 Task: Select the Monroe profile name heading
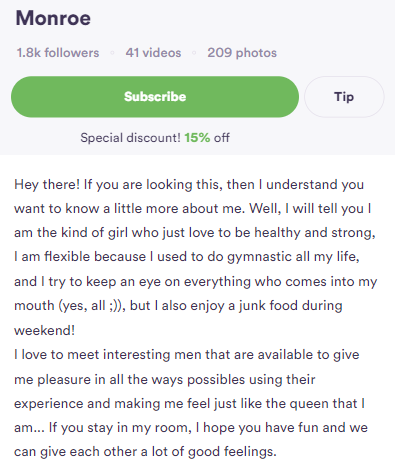coord(53,18)
